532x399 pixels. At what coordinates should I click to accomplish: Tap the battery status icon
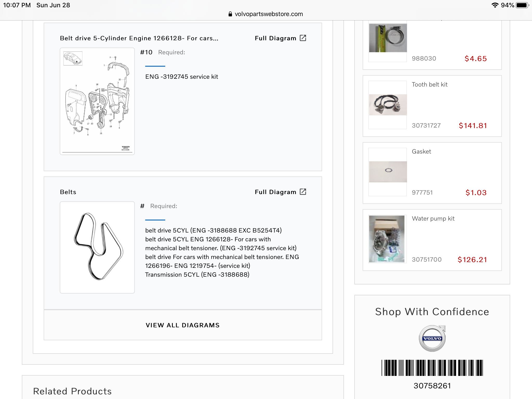pos(522,5)
